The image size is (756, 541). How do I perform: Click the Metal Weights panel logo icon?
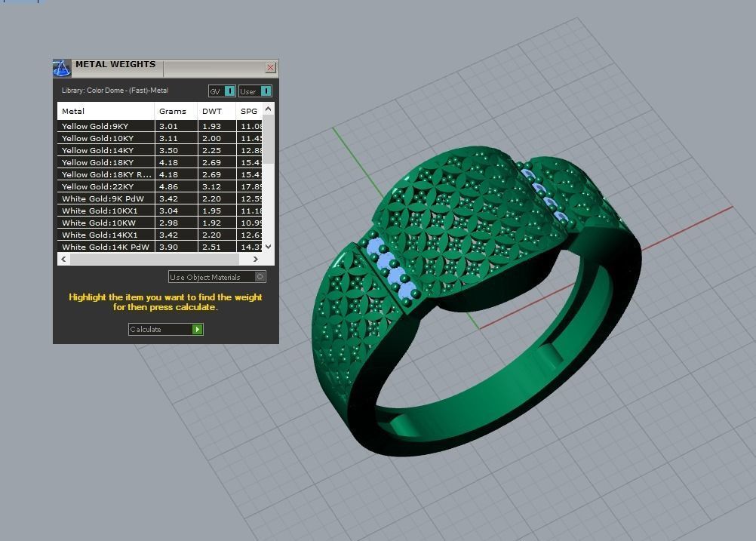click(62, 69)
